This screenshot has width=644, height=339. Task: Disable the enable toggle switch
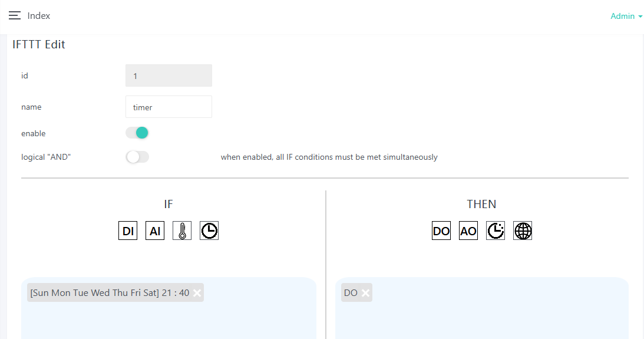[x=137, y=133]
